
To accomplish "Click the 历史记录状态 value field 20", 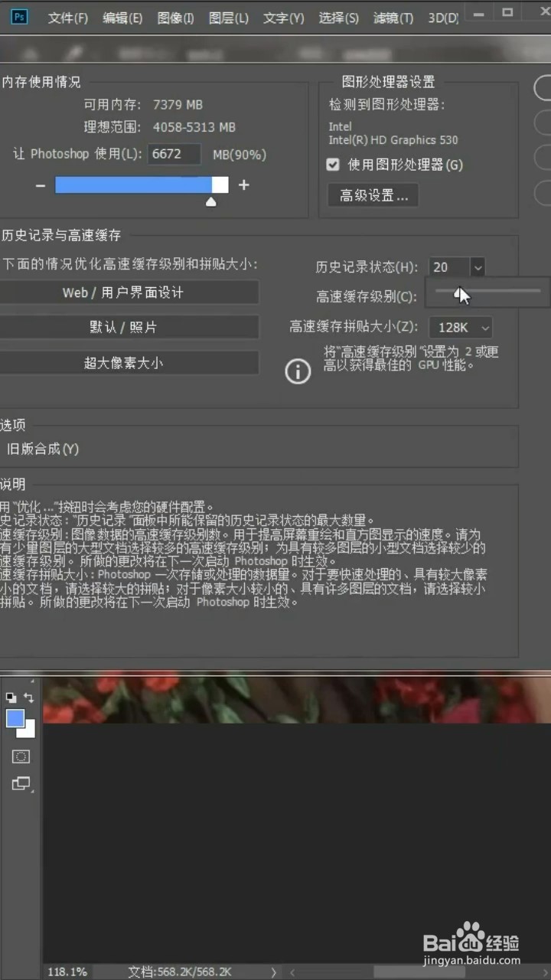I will 450,267.
